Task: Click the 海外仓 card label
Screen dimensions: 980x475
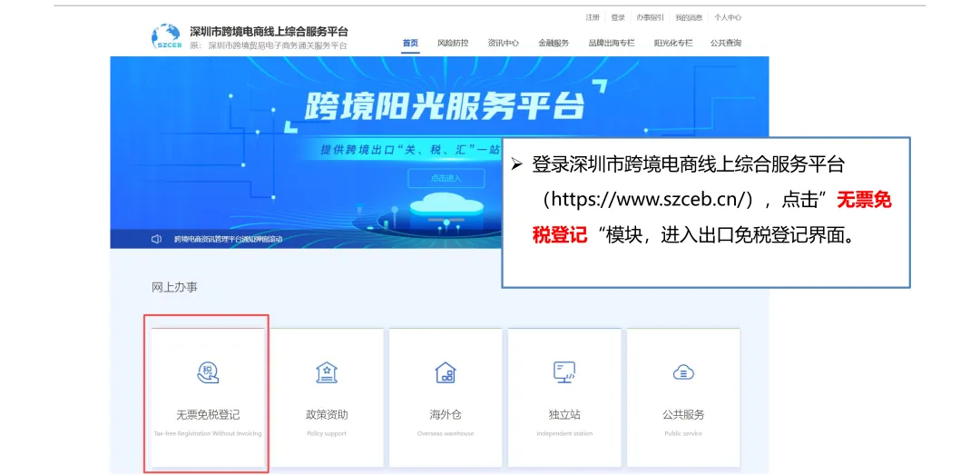Action: click(x=446, y=415)
